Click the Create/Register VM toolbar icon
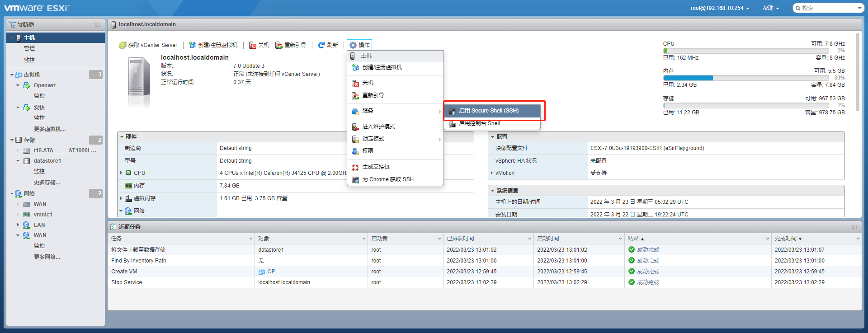868x333 pixels. 193,45
